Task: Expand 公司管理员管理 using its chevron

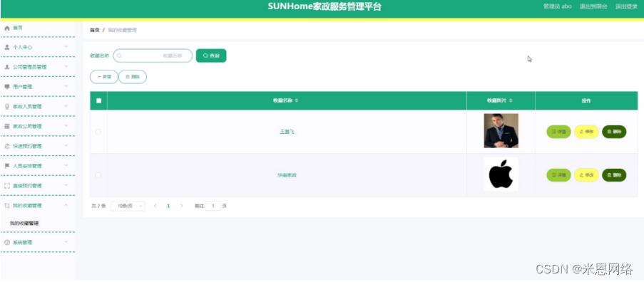Action: pyautogui.click(x=66, y=67)
